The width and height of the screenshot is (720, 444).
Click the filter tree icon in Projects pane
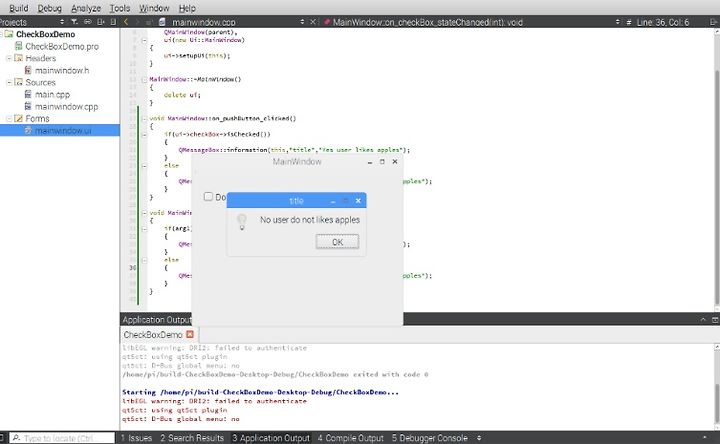pos(74,22)
